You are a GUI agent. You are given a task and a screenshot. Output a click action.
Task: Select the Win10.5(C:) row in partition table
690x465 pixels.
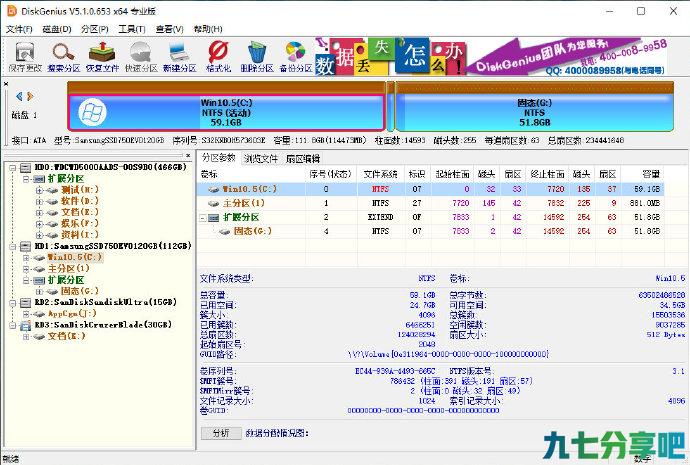tap(430, 189)
